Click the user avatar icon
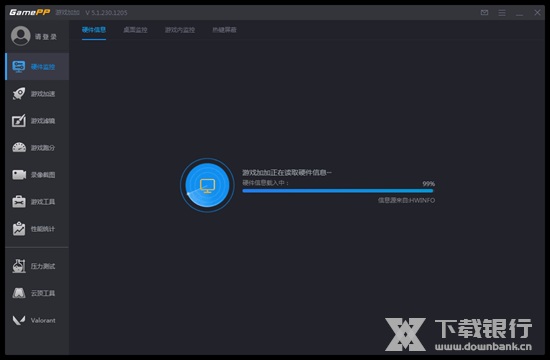The image size is (550, 360). (x=20, y=36)
